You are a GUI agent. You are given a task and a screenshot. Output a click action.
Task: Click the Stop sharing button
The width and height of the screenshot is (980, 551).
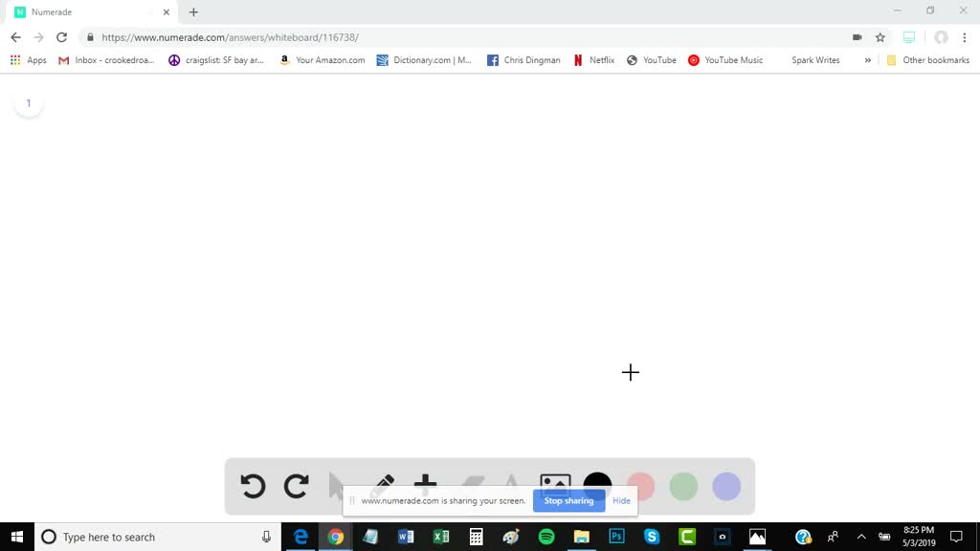[568, 500]
